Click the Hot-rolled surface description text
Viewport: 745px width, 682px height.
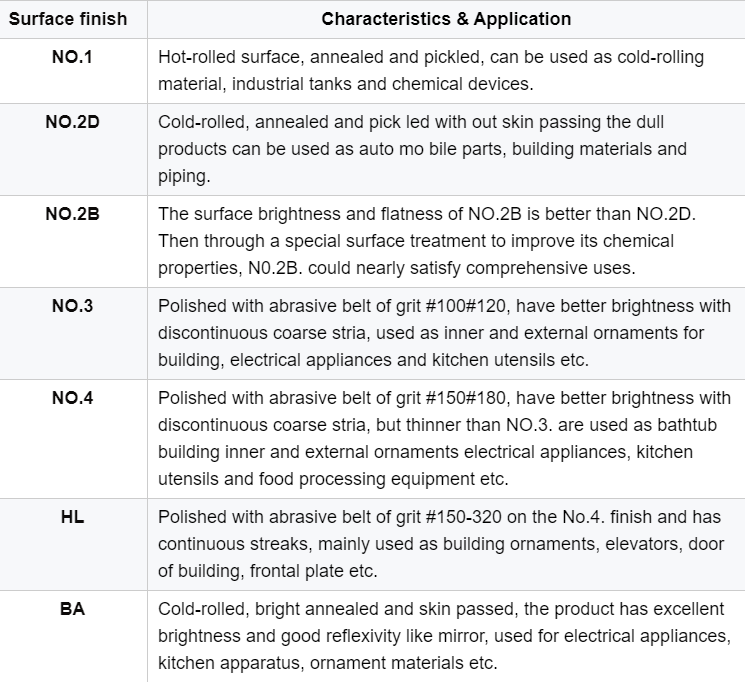point(431,70)
